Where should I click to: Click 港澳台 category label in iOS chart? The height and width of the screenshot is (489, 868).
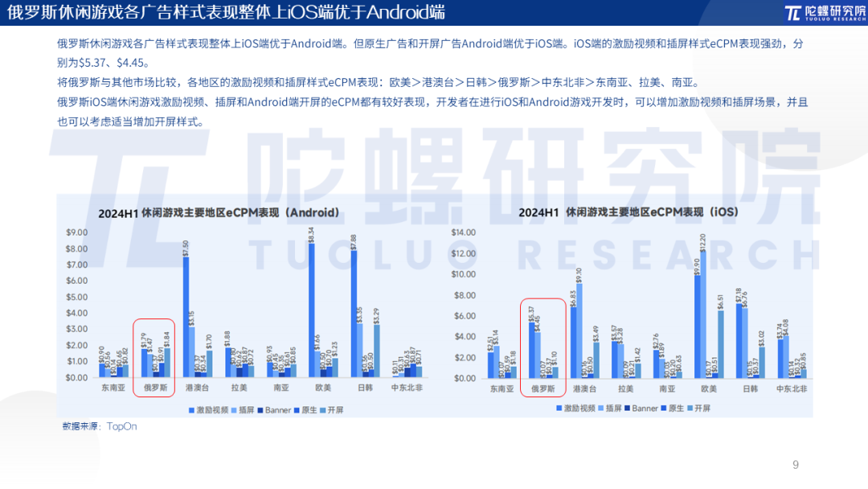click(x=584, y=388)
